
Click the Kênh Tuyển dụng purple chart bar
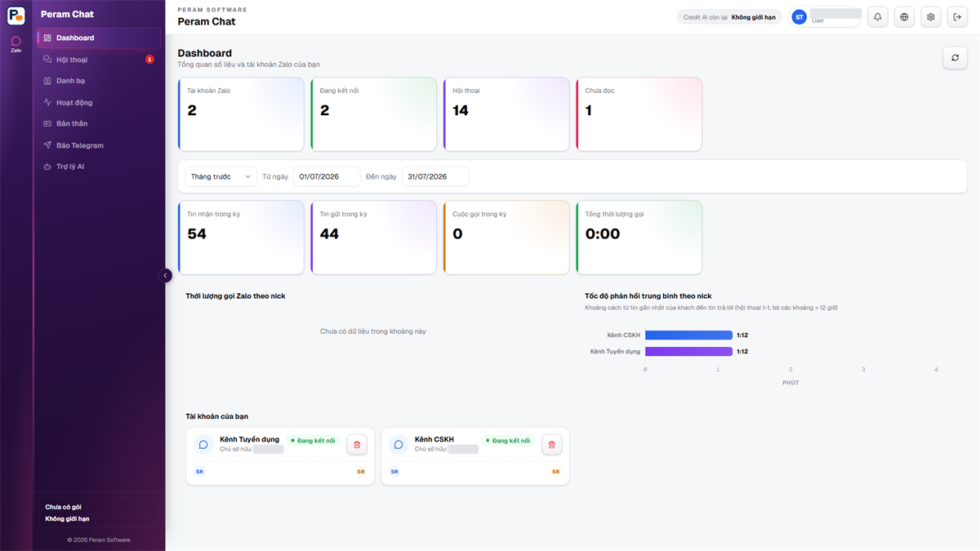pyautogui.click(x=688, y=352)
